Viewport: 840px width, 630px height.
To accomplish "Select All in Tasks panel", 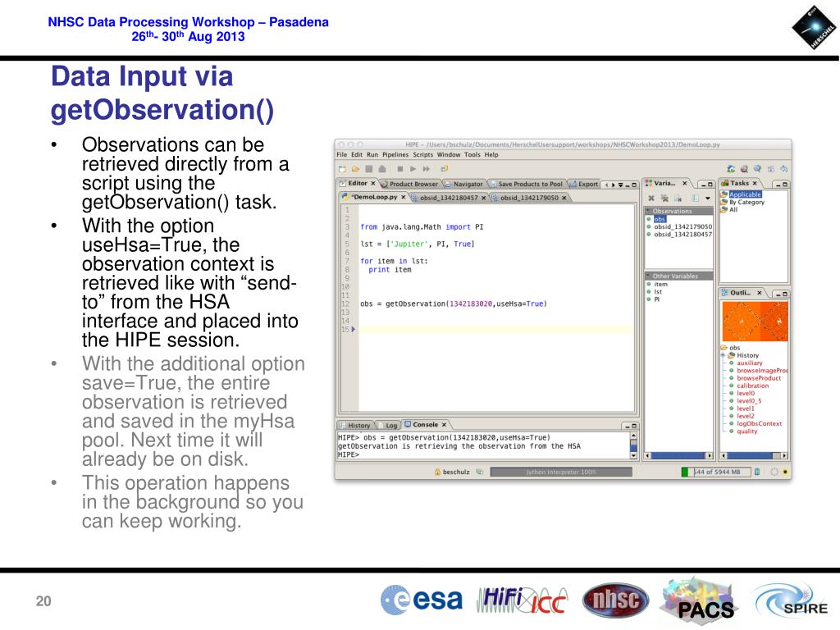I will coord(733,210).
